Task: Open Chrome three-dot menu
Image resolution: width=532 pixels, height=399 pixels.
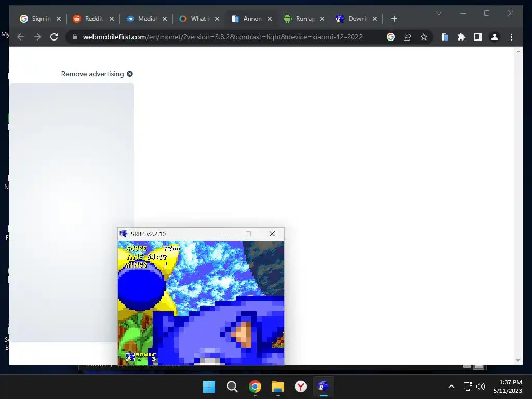Action: (x=511, y=37)
